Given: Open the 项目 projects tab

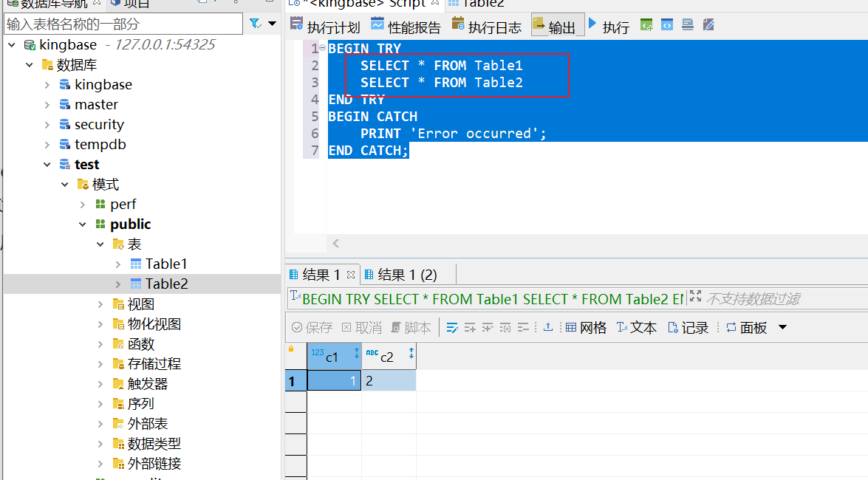Looking at the screenshot, I should coord(136,4).
